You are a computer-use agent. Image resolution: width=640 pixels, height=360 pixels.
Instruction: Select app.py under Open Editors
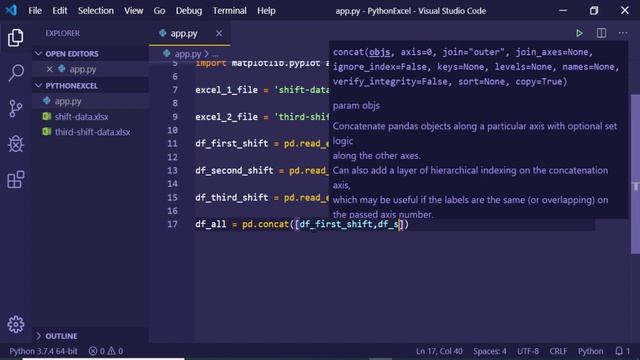pyautogui.click(x=90, y=69)
